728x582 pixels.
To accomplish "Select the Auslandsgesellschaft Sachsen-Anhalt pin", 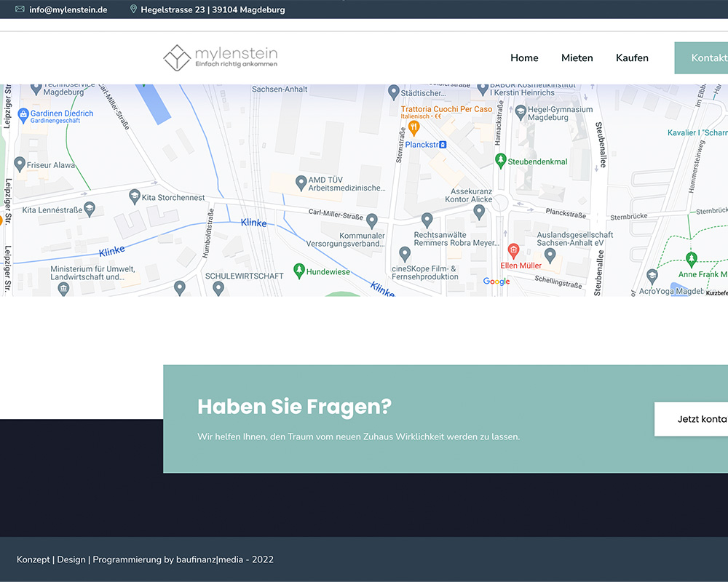I will [550, 255].
